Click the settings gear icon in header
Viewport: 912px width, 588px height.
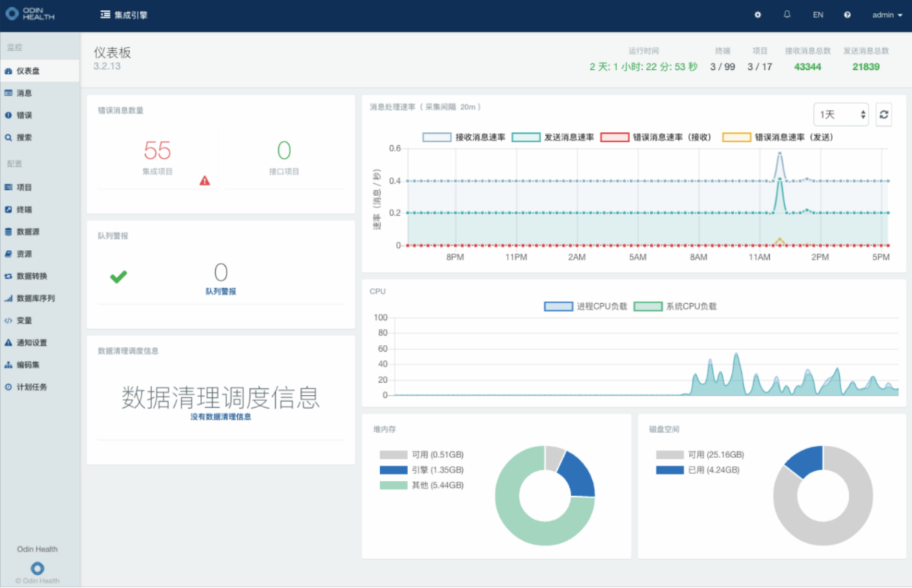point(757,15)
